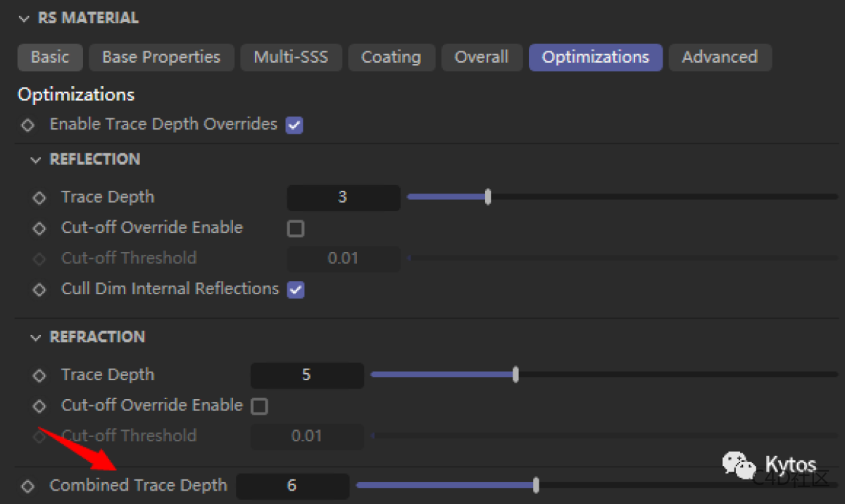Click keyframe diamond for Refraction Cut-off Override Enable

click(x=39, y=406)
